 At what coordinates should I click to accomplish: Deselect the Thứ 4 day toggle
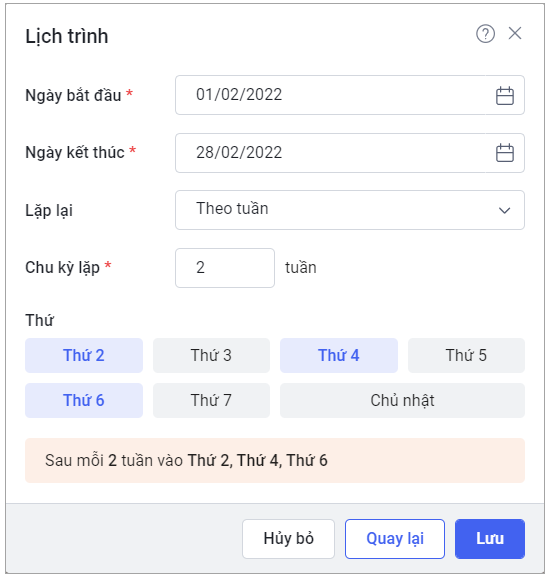click(x=339, y=355)
